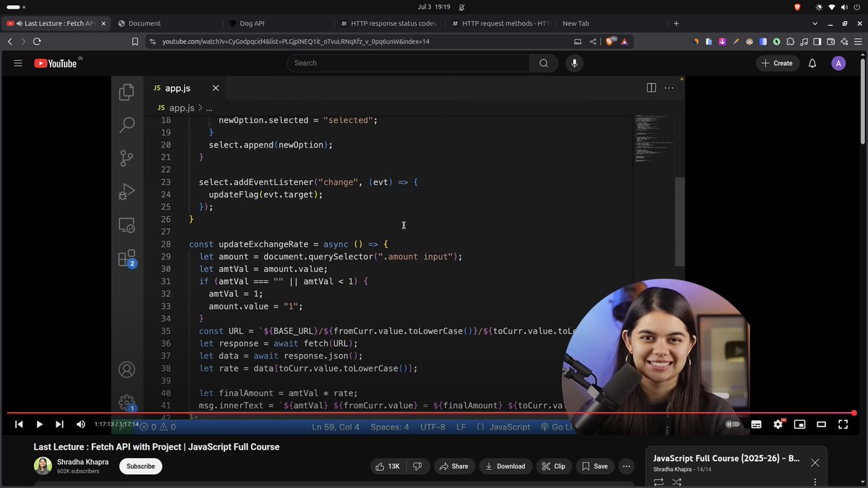Viewport: 868px width, 488px height.
Task: Open the account avatar menu
Action: coord(838,63)
